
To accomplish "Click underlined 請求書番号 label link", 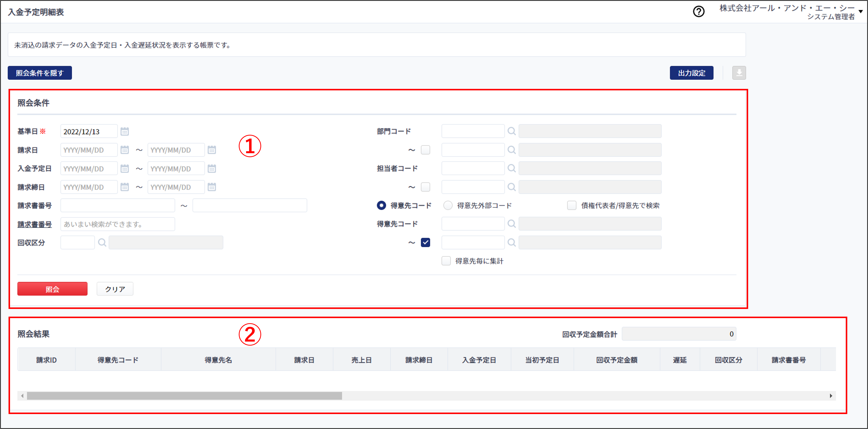I will pyautogui.click(x=35, y=224).
